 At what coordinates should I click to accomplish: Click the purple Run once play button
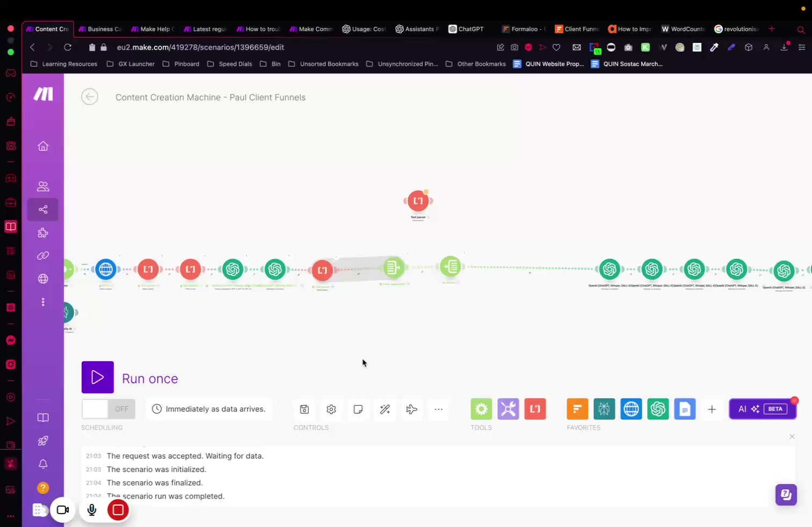tap(97, 377)
